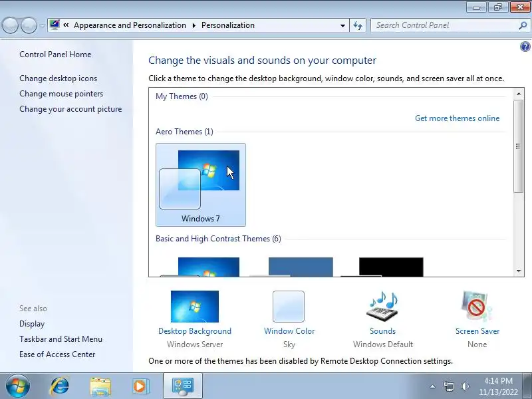Select the Windows 7 Aero theme
Viewport: 532px width, 399px height.
tap(201, 185)
